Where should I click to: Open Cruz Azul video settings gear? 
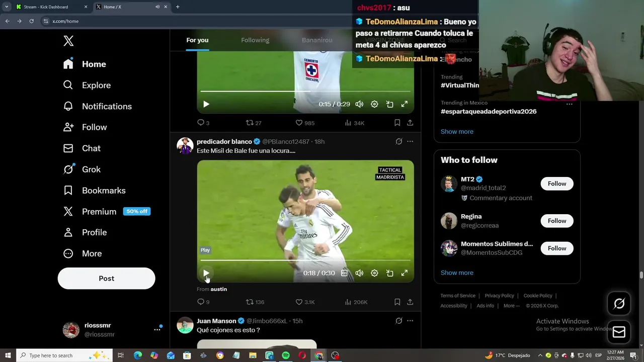pyautogui.click(x=374, y=104)
